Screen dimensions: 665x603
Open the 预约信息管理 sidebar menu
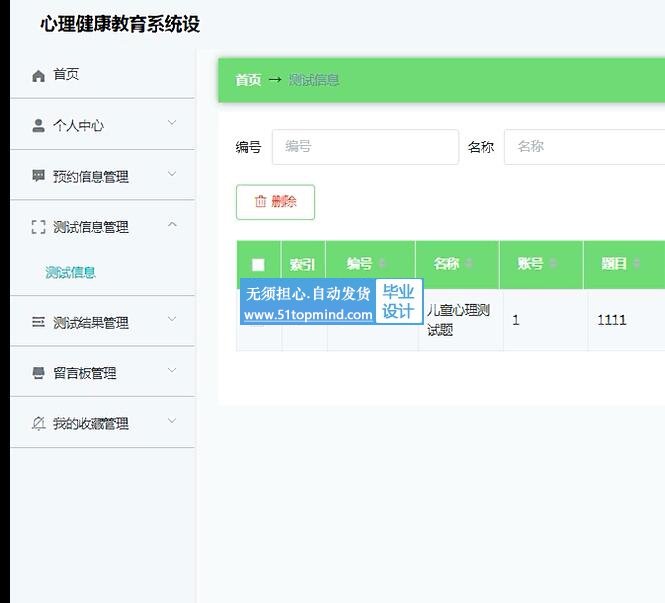(103, 176)
